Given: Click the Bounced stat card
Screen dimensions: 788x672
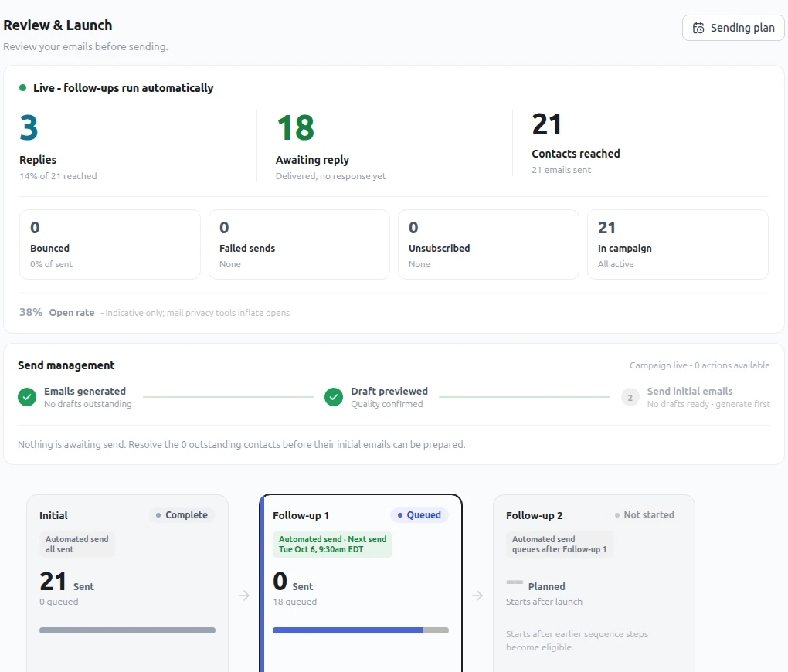Looking at the screenshot, I should pyautogui.click(x=110, y=244).
